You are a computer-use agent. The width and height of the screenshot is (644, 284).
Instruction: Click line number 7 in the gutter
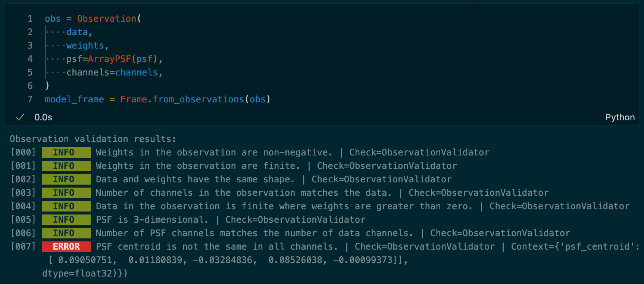30,99
